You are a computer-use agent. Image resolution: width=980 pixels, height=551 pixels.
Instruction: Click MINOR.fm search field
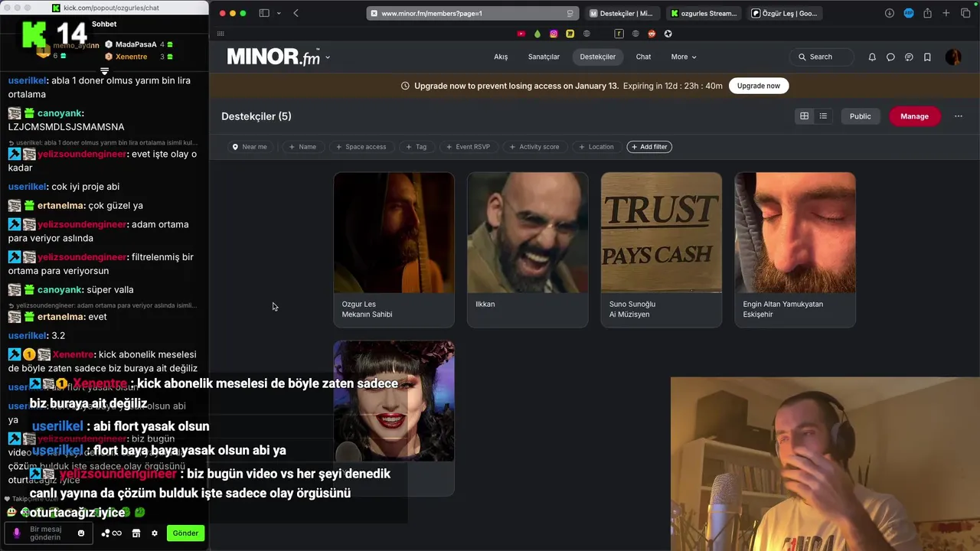(822, 57)
